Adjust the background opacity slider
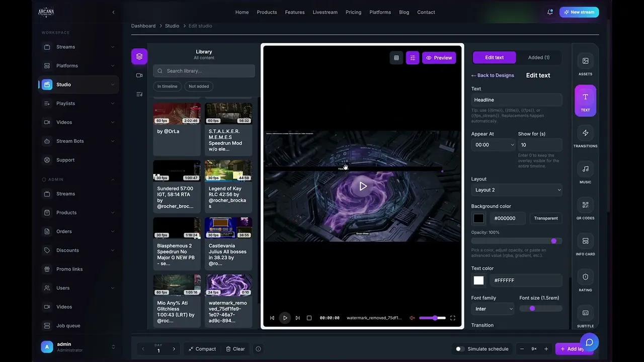 517,241
